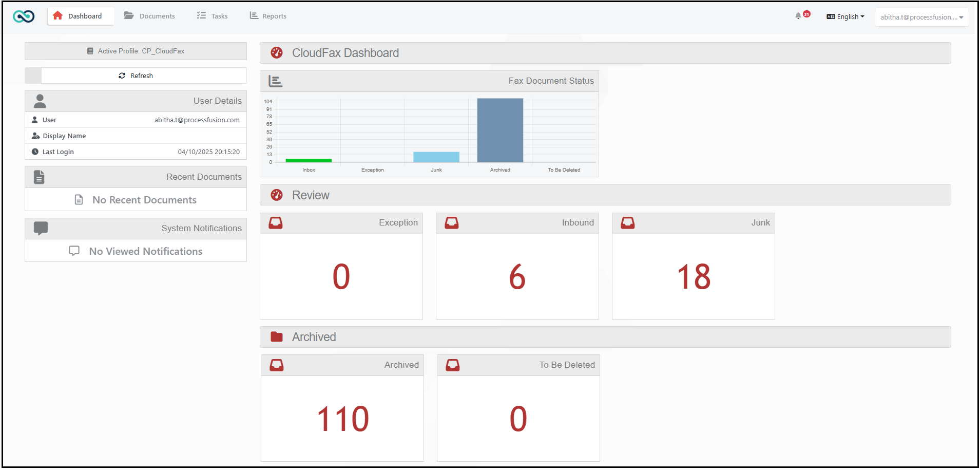The height and width of the screenshot is (470, 980).
Task: Click the infinity logo icon
Action: tap(24, 16)
